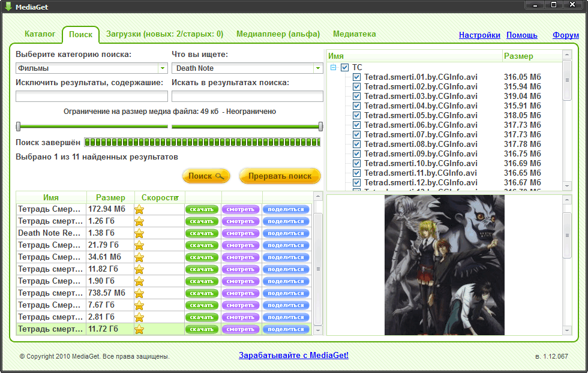This screenshot has width=588, height=373.
Task: Sort results by Размер column header
Action: 110,197
